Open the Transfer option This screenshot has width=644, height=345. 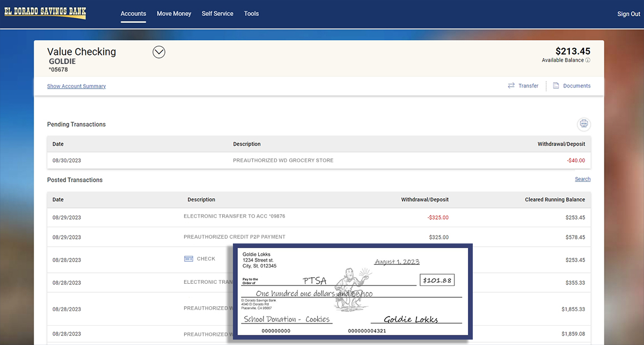[x=528, y=86]
